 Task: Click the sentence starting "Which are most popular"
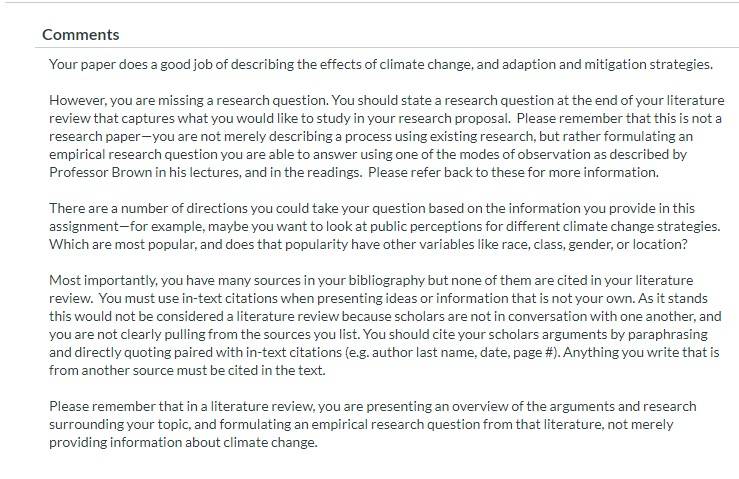tap(368, 244)
